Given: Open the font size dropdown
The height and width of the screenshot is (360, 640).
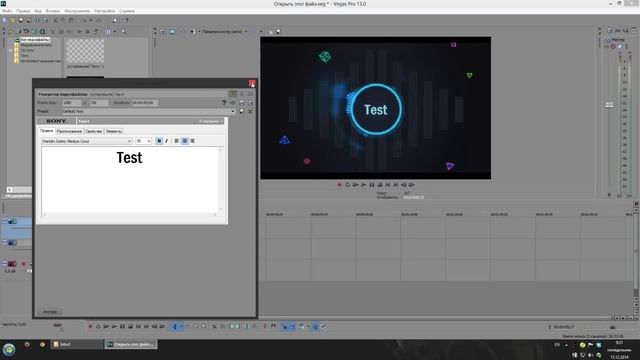Looking at the screenshot, I should click(x=149, y=141).
